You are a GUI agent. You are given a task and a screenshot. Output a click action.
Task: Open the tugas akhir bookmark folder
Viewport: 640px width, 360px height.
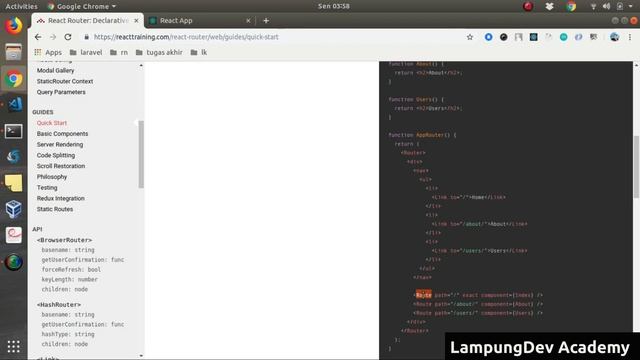tap(159, 52)
